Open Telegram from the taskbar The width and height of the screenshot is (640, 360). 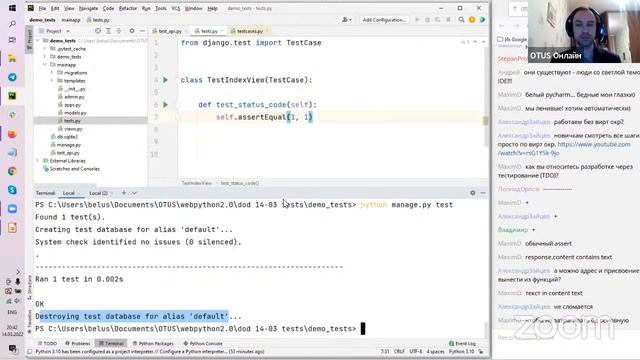coord(12,77)
